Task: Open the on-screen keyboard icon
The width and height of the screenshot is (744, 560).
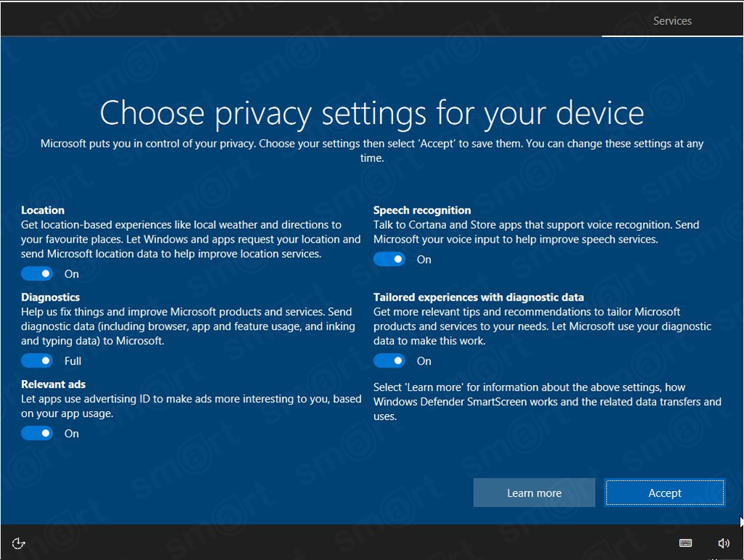Action: (685, 543)
